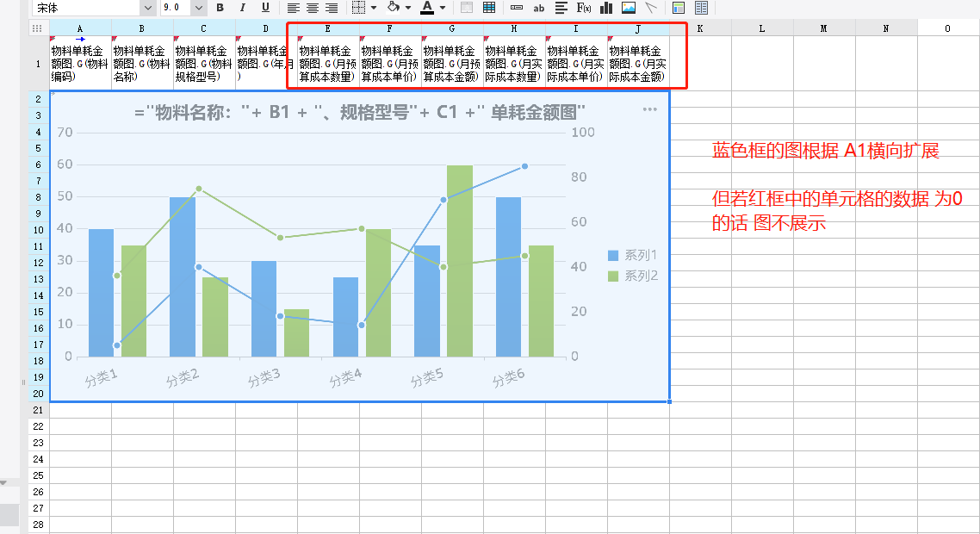980x534 pixels.
Task: Click the tallest green bar in 分类5
Action: (460, 261)
